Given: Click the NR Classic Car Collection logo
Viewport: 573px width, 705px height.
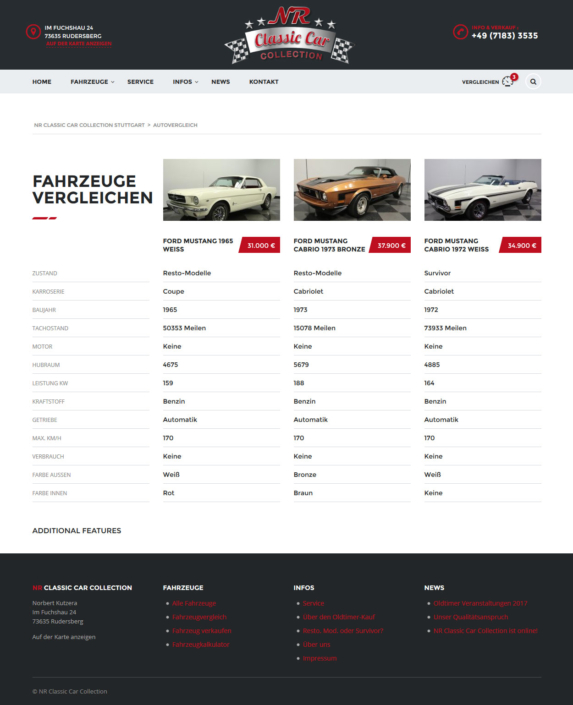Looking at the screenshot, I should click(x=289, y=35).
